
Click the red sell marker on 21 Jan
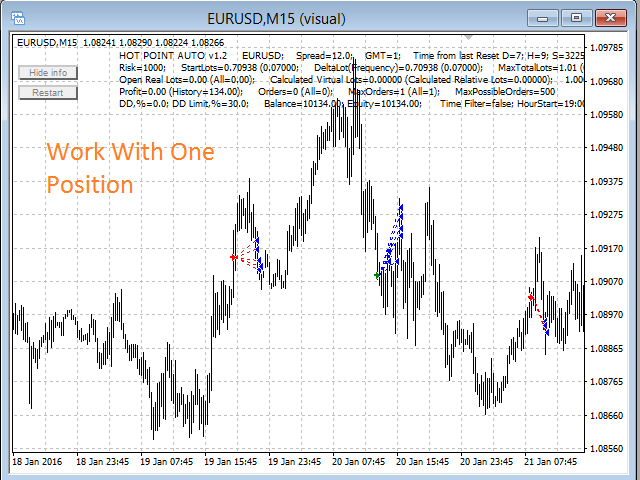click(531, 298)
